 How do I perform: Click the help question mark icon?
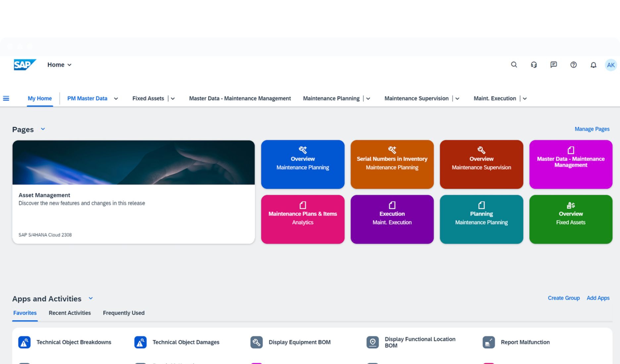(x=573, y=65)
